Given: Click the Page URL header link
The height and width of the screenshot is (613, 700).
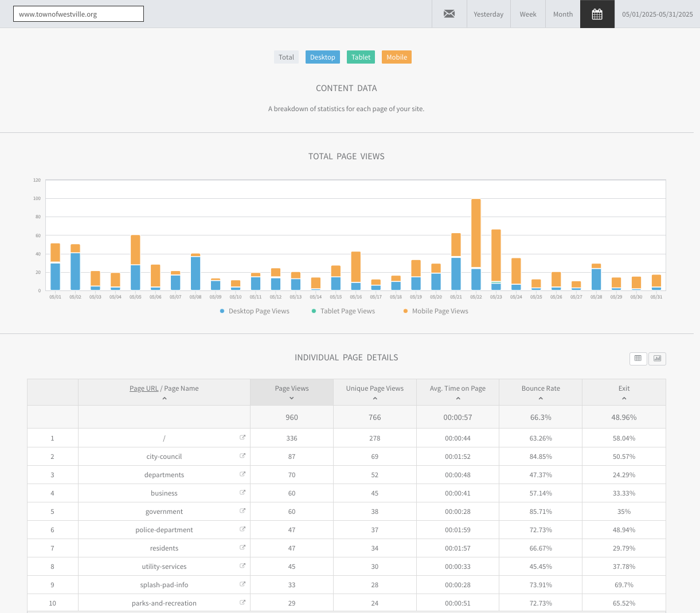Looking at the screenshot, I should (x=144, y=388).
